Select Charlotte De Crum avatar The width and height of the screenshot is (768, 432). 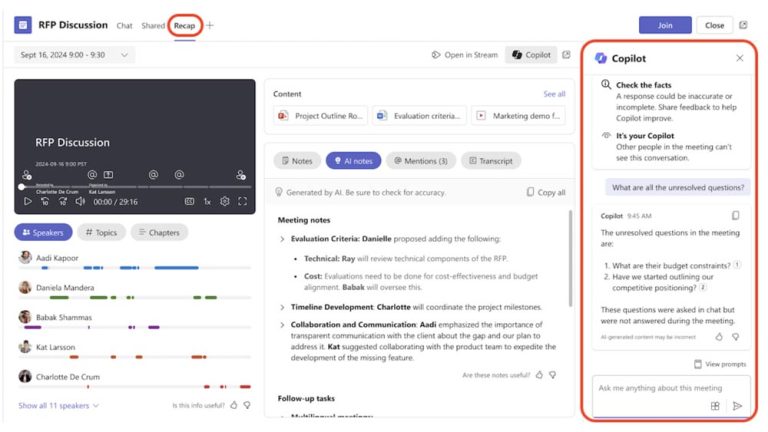coord(25,376)
